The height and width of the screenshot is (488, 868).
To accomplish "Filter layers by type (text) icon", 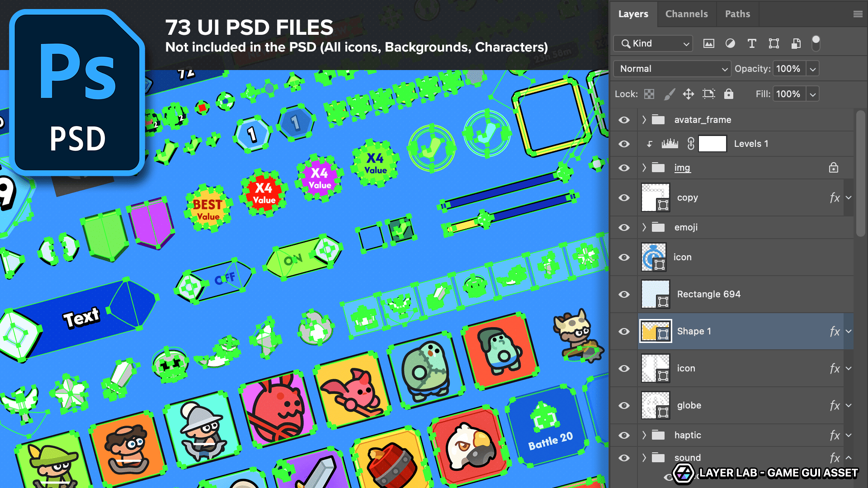I will [x=752, y=43].
